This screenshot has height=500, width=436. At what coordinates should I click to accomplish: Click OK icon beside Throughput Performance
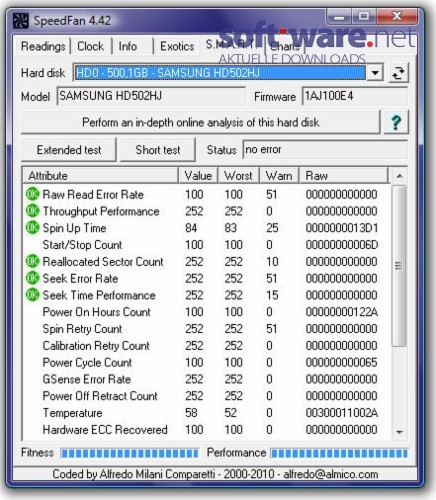(x=32, y=211)
